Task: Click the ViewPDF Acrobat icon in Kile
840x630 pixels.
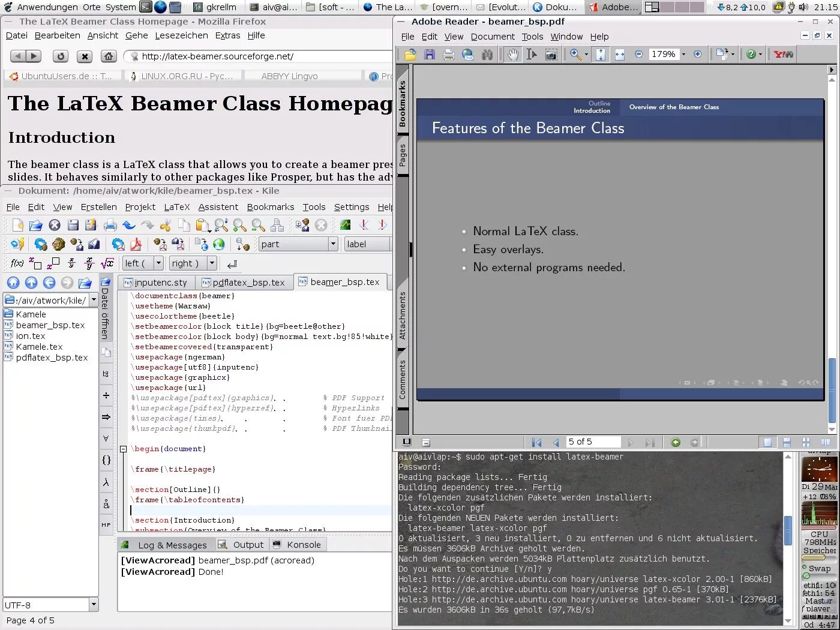Action: pos(136,244)
